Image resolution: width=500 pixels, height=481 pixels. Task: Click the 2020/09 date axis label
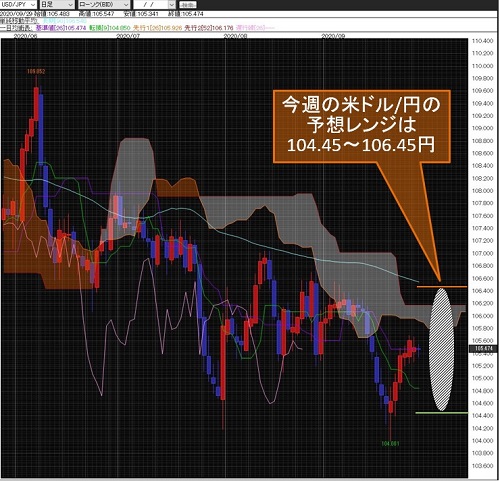point(333,36)
